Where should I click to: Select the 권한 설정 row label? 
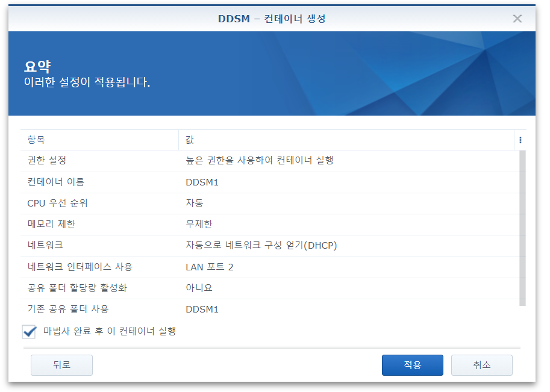tap(47, 160)
